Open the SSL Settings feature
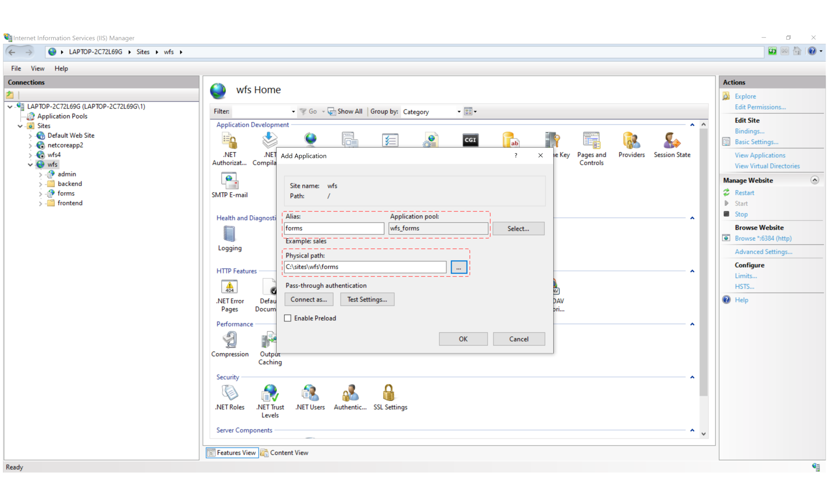The width and height of the screenshot is (829, 504). pos(390,397)
